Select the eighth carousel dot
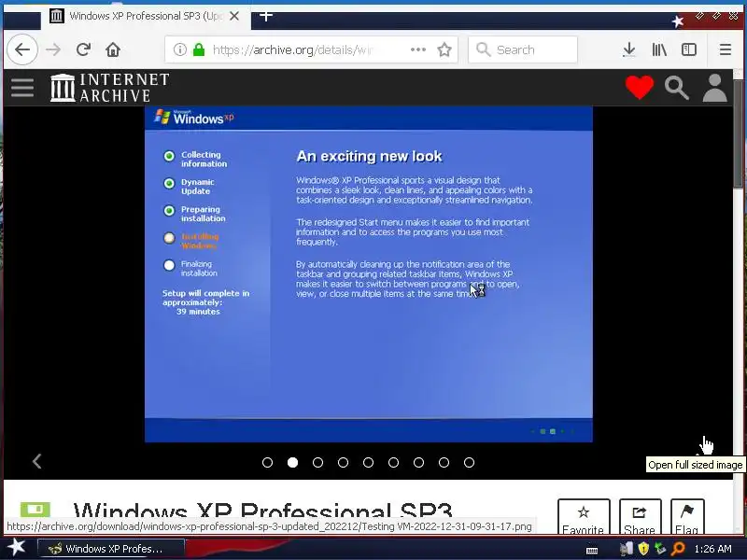 [444, 462]
